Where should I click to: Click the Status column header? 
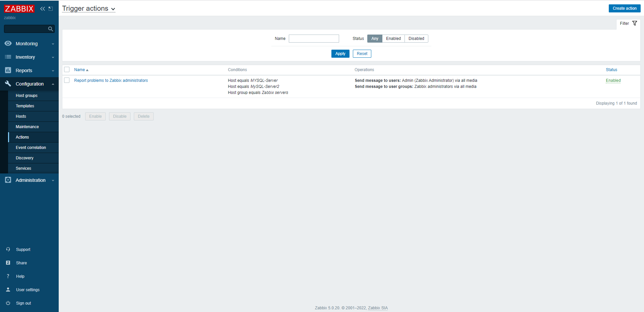point(611,70)
